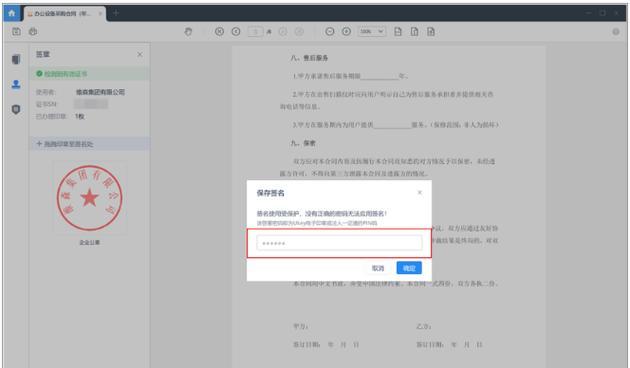Select the open contract document tab

click(64, 14)
